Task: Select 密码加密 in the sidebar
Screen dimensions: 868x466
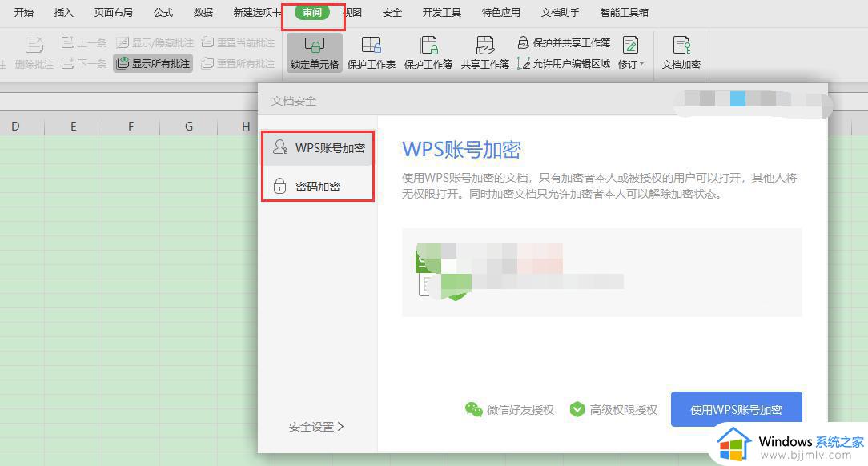Action: point(319,186)
